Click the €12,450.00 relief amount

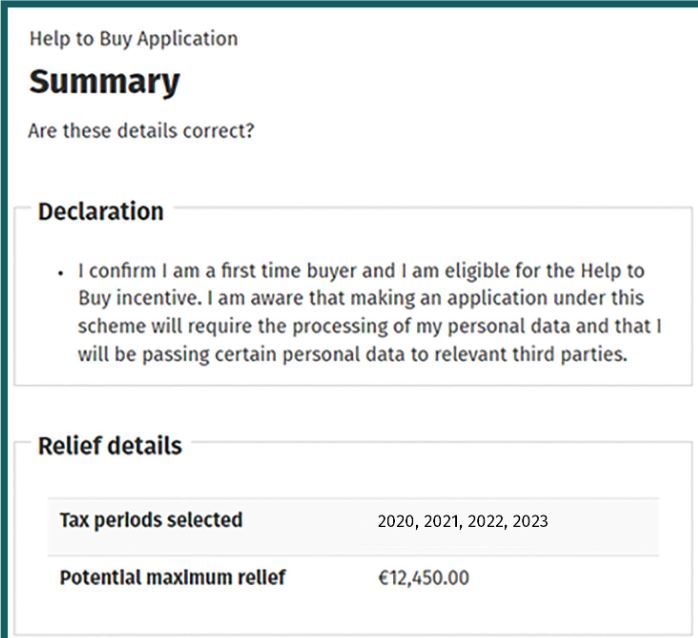click(x=423, y=578)
